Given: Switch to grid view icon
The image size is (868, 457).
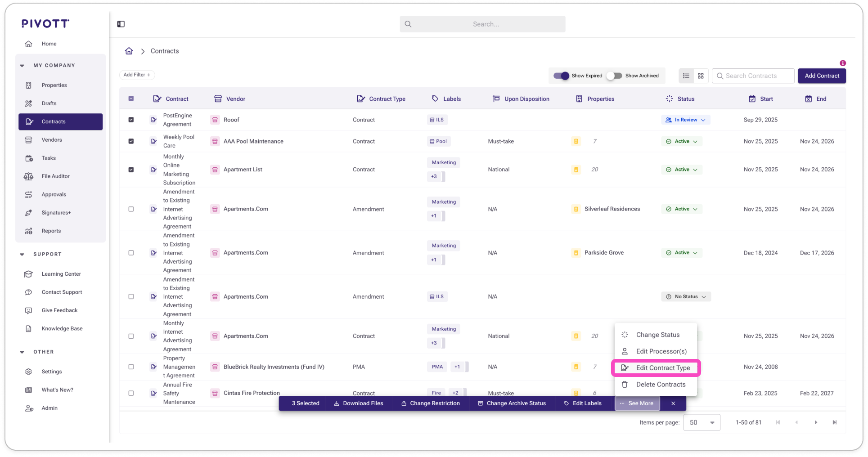Looking at the screenshot, I should 701,76.
